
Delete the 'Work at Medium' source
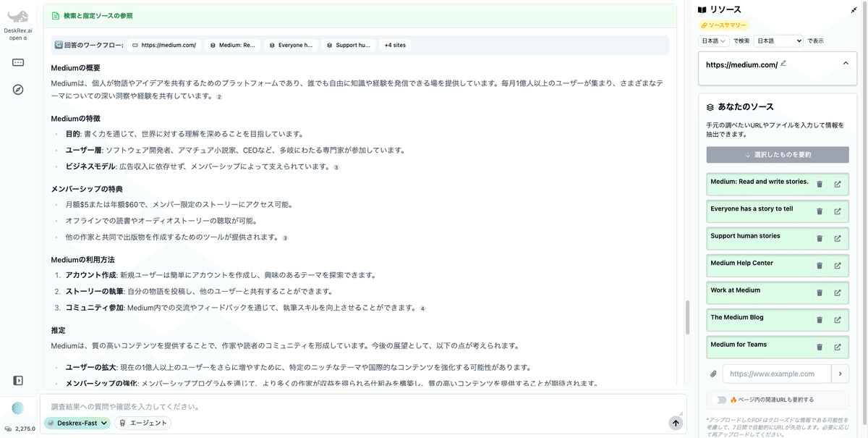[820, 293]
